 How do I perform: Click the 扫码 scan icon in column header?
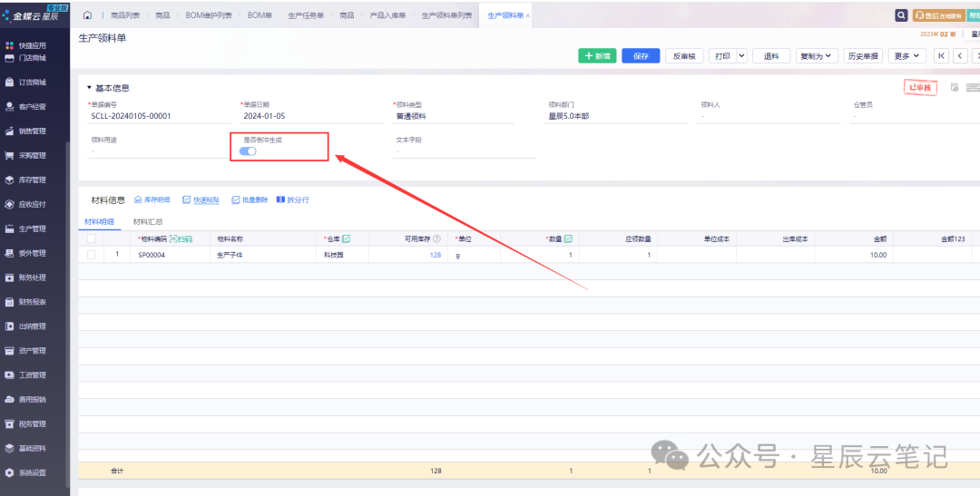[x=181, y=238]
